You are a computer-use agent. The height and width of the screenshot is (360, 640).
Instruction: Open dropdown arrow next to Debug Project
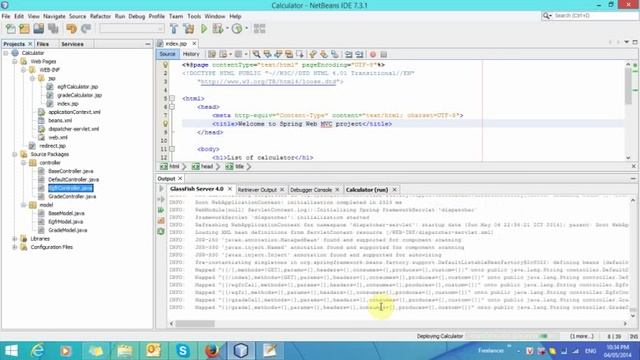(x=227, y=29)
